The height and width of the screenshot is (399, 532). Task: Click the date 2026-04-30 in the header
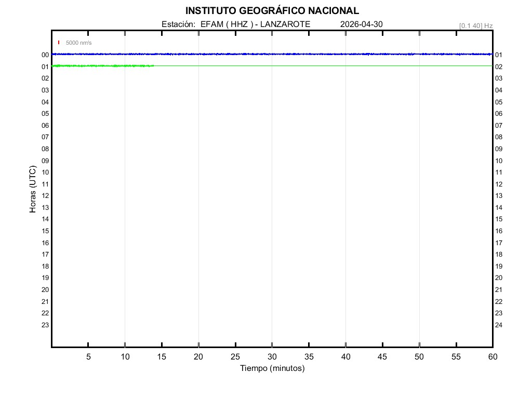(x=362, y=24)
